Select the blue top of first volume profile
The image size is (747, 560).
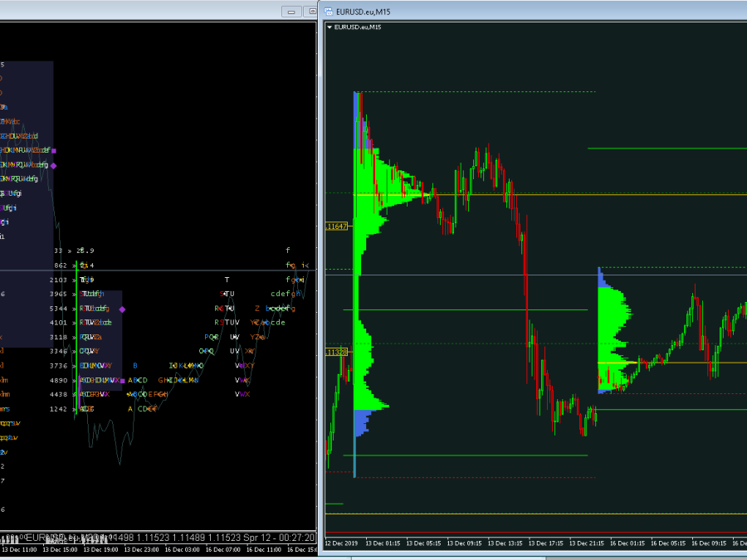coord(356,108)
